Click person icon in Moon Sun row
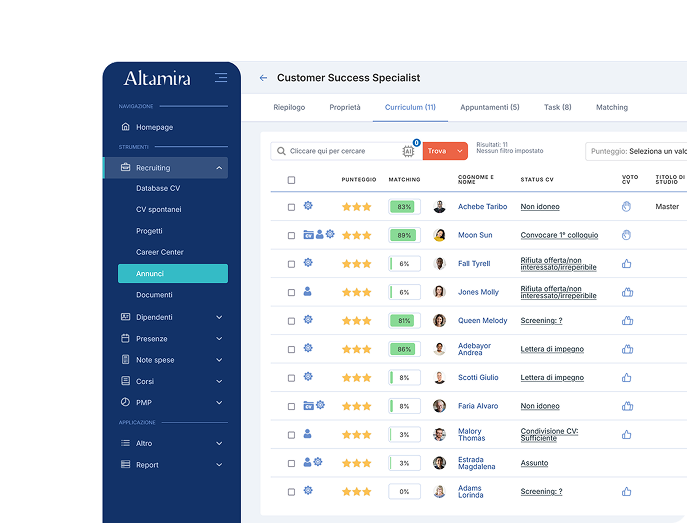 320,234
